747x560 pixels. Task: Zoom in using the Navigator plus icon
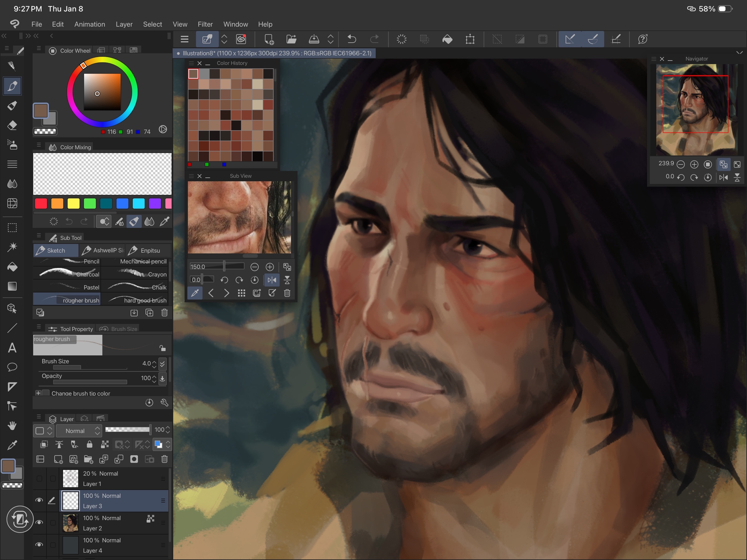694,164
